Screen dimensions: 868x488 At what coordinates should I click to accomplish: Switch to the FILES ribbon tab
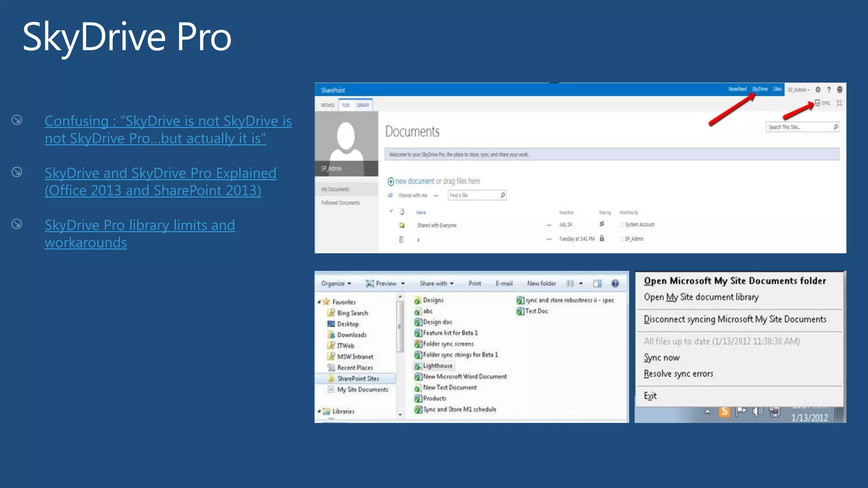(x=346, y=105)
